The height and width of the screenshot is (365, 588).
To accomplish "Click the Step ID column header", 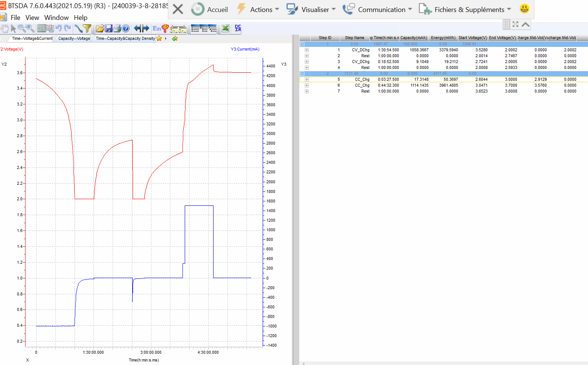I will click(325, 38).
